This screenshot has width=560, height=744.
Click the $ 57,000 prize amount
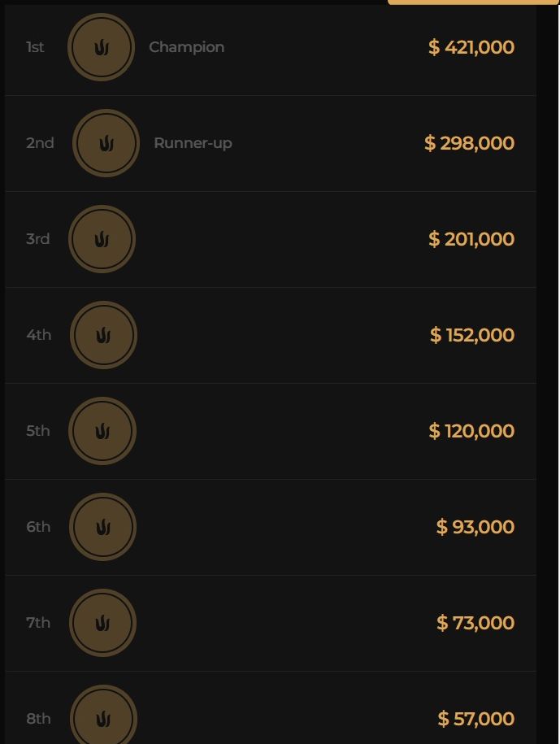coord(476,719)
